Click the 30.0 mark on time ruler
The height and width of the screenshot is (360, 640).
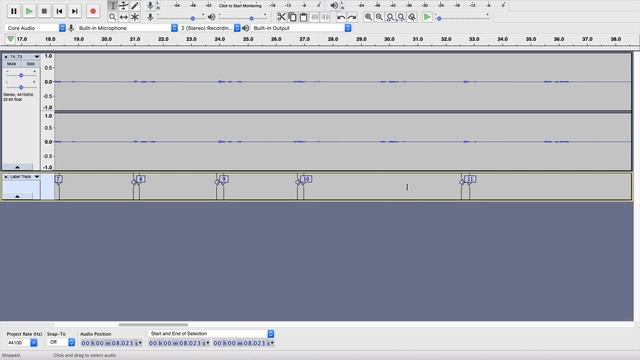click(389, 39)
